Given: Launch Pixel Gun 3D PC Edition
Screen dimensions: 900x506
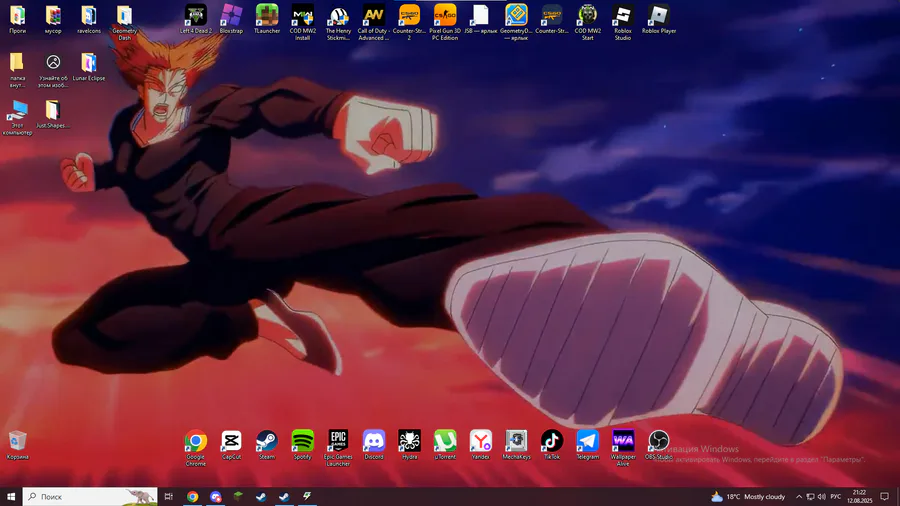Looking at the screenshot, I should tap(445, 22).
